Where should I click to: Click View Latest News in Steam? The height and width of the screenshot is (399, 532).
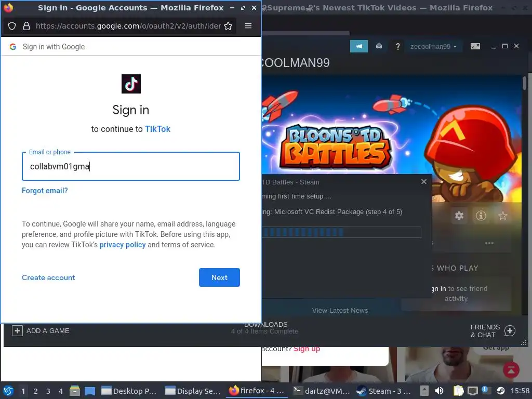[340, 310]
